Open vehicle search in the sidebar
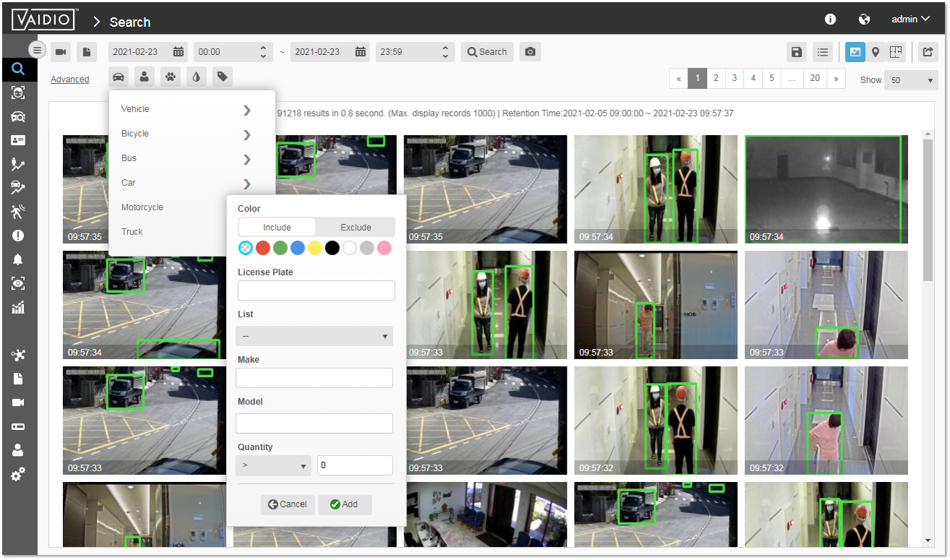Viewport: 950px width, 560px height. click(18, 116)
